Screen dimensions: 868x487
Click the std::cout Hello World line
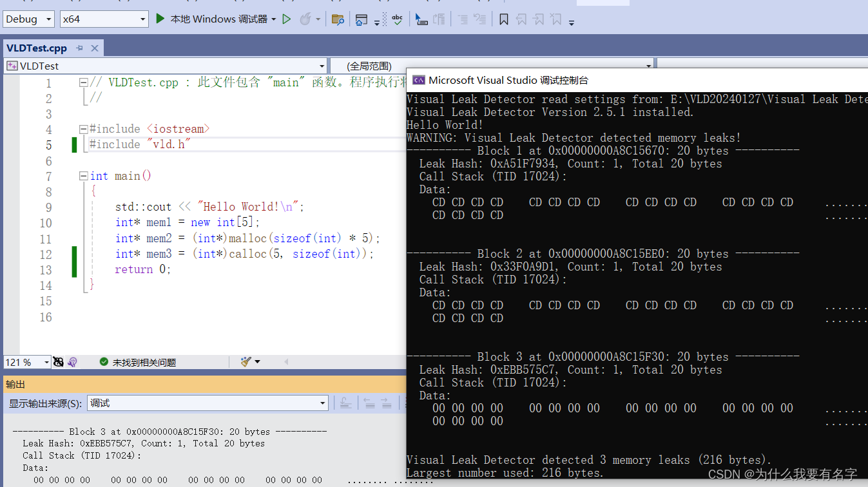tap(209, 207)
